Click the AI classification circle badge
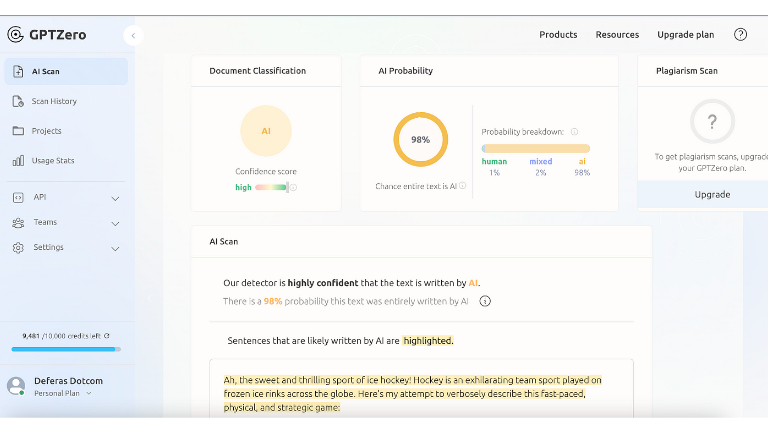This screenshot has height=432, width=768. pyautogui.click(x=266, y=131)
